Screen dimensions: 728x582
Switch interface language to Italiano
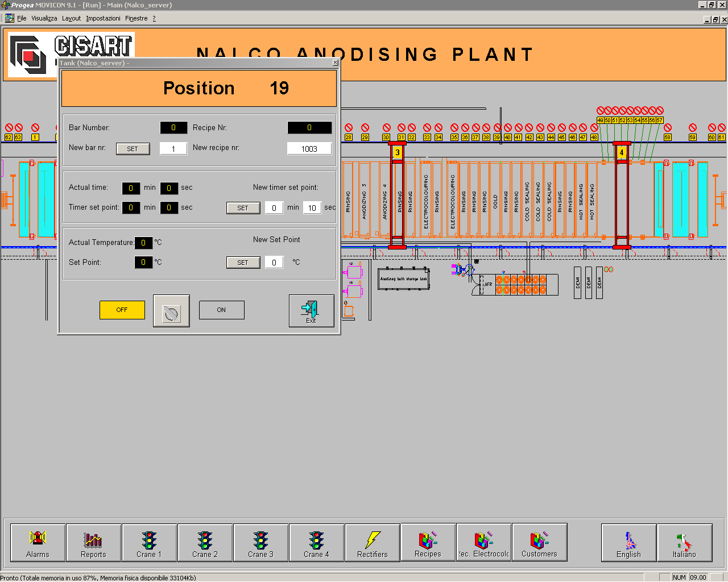(684, 543)
